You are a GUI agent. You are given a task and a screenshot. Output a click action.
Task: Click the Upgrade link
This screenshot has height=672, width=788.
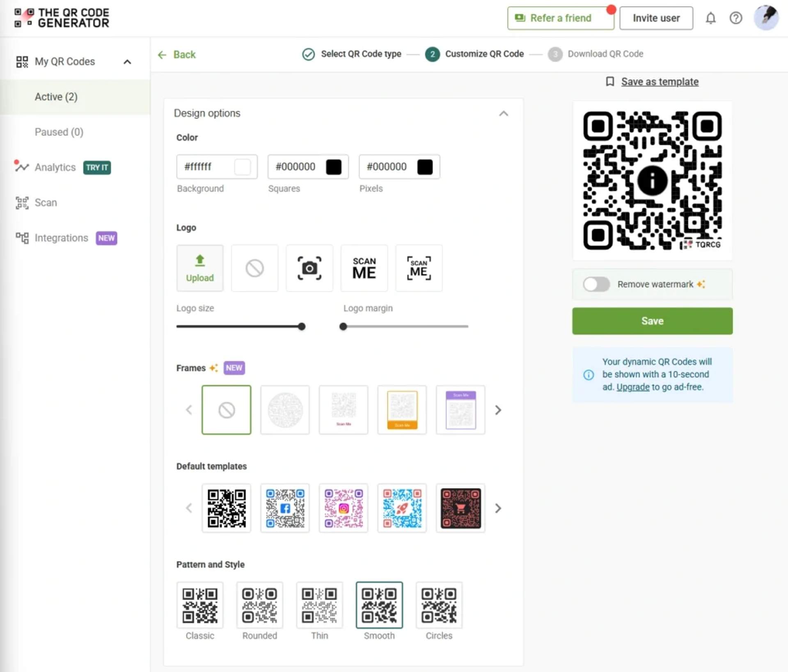point(633,387)
